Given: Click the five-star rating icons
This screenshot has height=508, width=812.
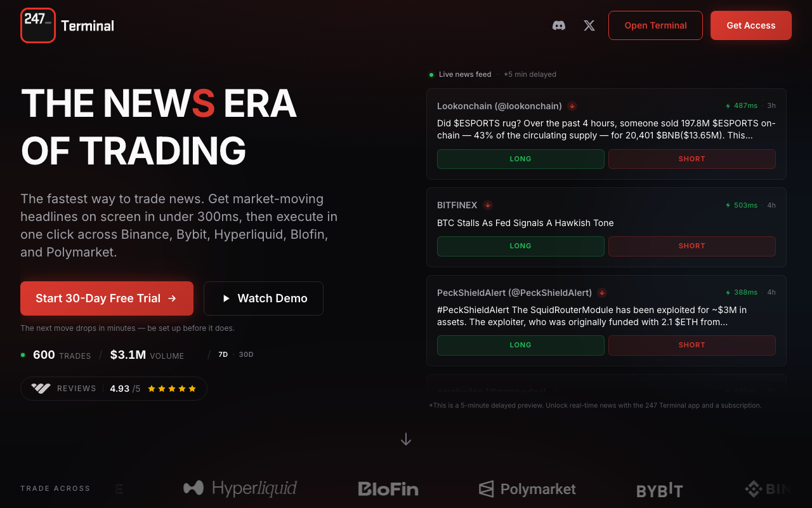Looking at the screenshot, I should click(x=172, y=389).
